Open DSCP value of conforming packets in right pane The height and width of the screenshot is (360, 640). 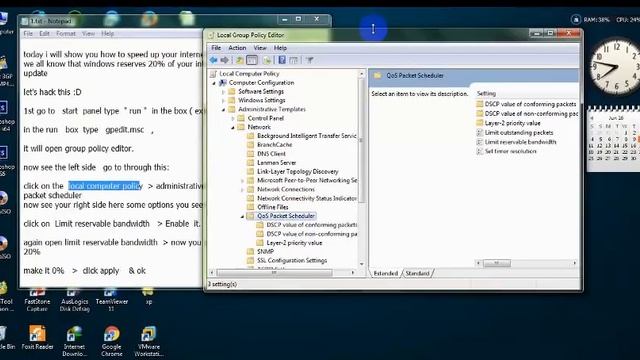click(526, 104)
